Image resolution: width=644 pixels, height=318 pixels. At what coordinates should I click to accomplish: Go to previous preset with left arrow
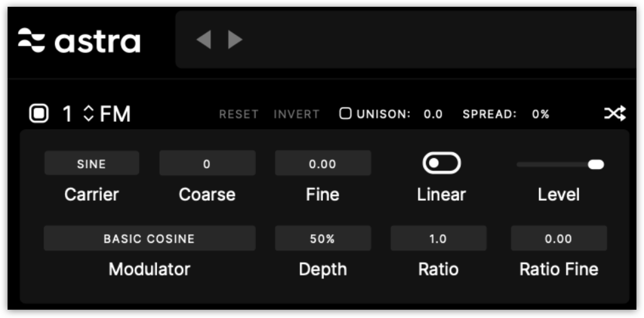(x=204, y=40)
